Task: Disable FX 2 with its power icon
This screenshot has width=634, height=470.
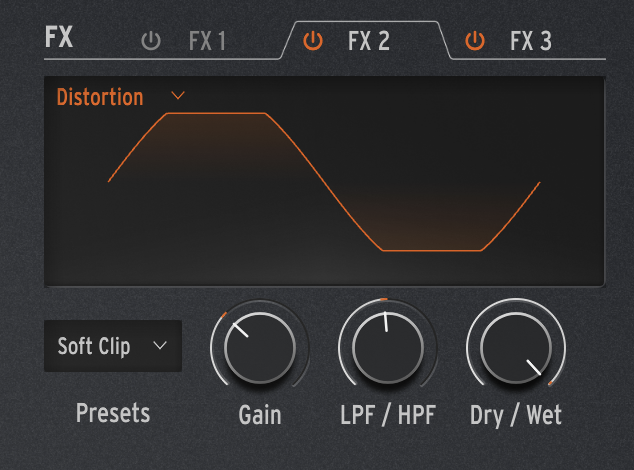Action: click(313, 41)
